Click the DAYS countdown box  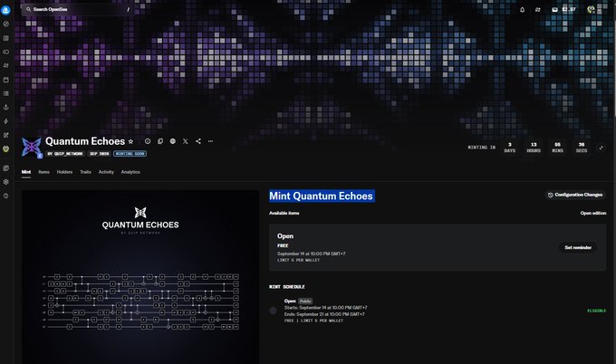point(509,148)
